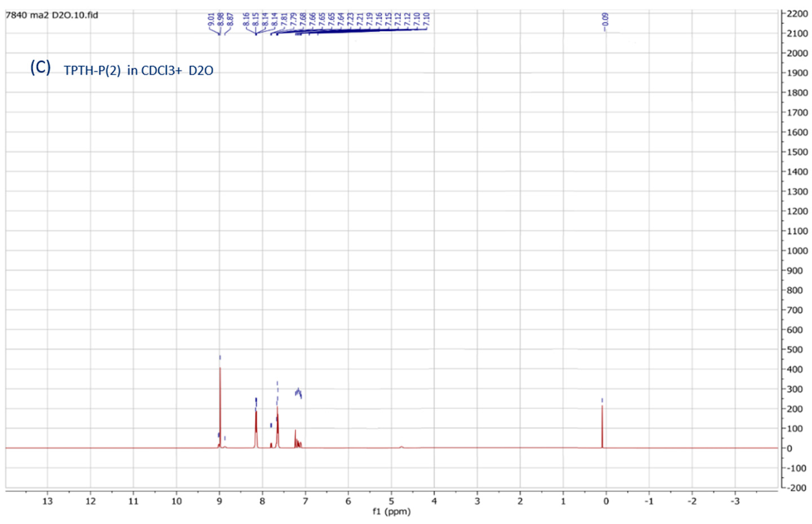Click the spectrum peak near 8.15 ppm
This screenshot has height=524, width=812.
(256, 429)
